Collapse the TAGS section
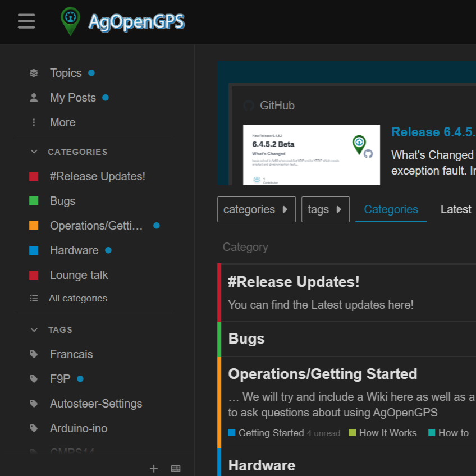 pyautogui.click(x=34, y=330)
